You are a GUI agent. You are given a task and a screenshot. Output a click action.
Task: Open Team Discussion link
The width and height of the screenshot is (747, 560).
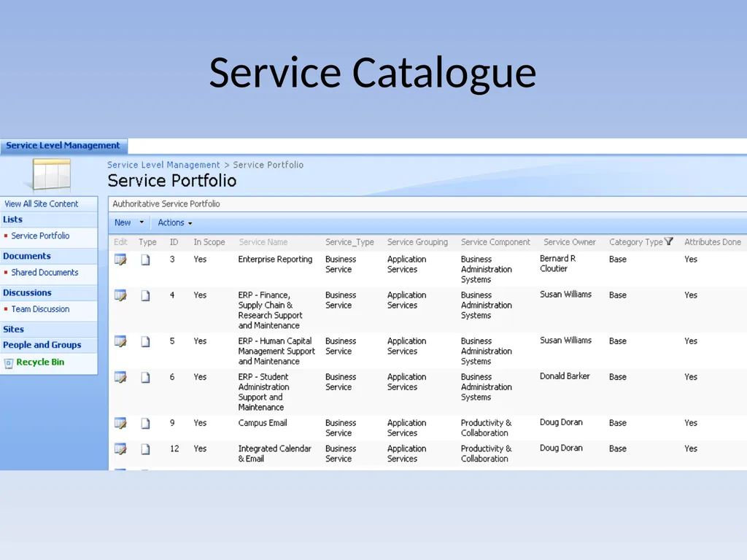pos(41,309)
